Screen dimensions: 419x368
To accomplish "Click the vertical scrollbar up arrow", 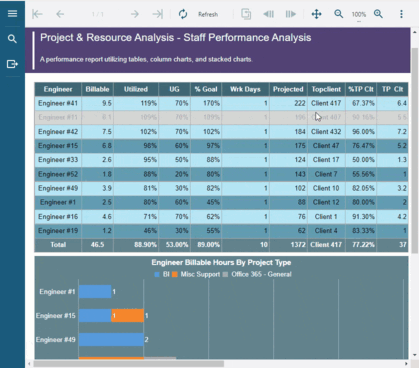I will click(x=415, y=32).
